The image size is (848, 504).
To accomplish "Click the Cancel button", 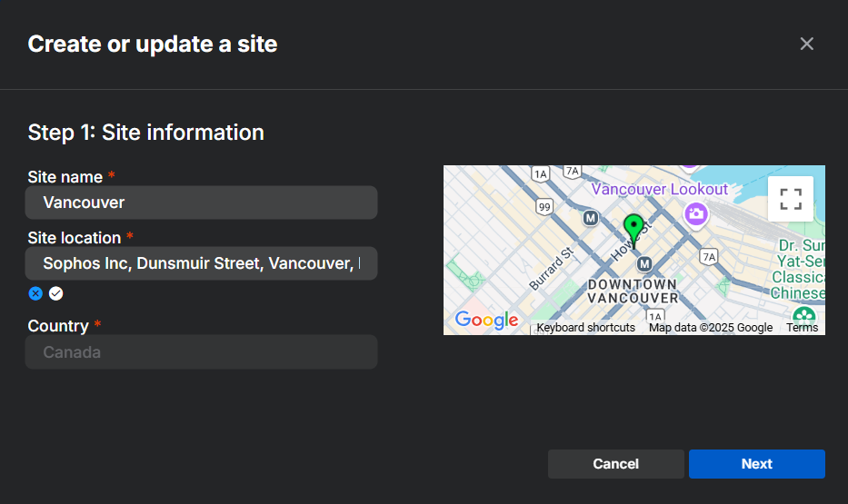I will point(615,464).
